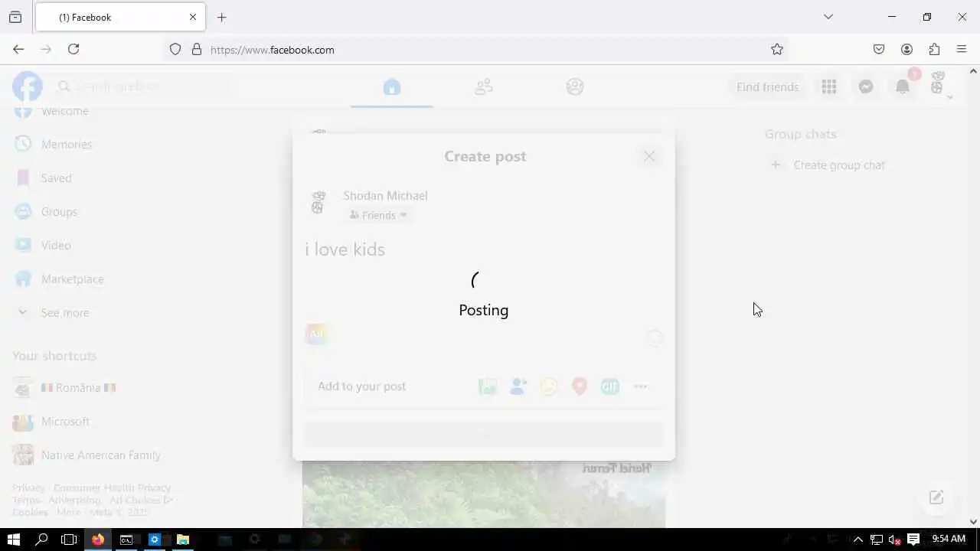Add feeling/activity to the post
Viewport: 980px width, 551px height.
549,386
